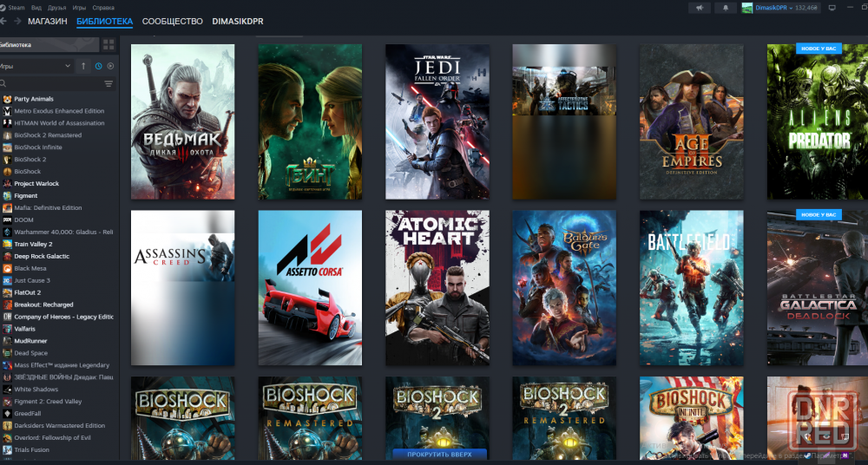Click the Figment list icon
Viewport: 868px width, 465px height.
tap(7, 196)
